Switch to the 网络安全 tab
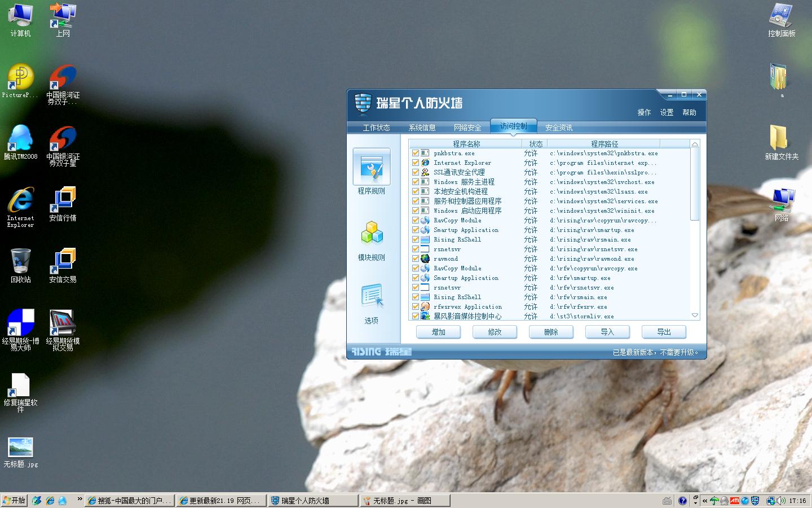This screenshot has width=812, height=508. 467,128
